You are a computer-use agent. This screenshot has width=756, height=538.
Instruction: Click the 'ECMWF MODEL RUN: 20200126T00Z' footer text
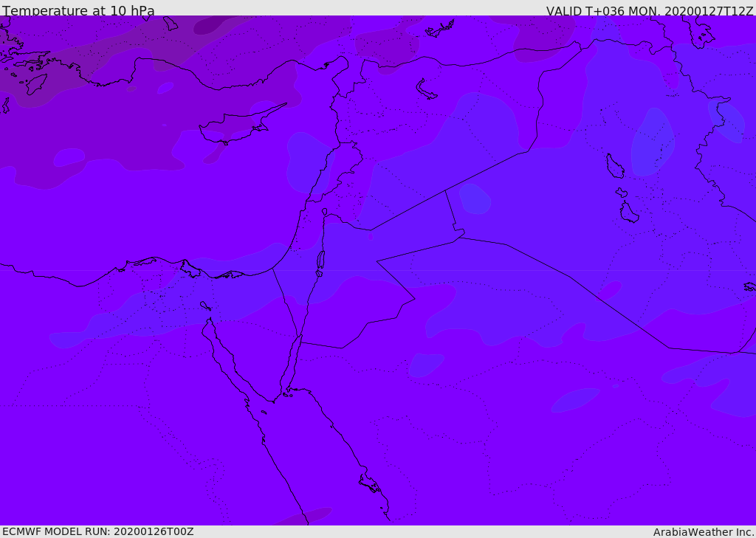click(x=98, y=531)
